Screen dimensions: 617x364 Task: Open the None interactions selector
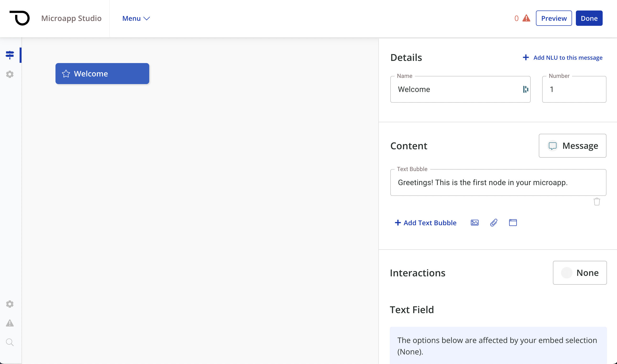[x=579, y=273]
